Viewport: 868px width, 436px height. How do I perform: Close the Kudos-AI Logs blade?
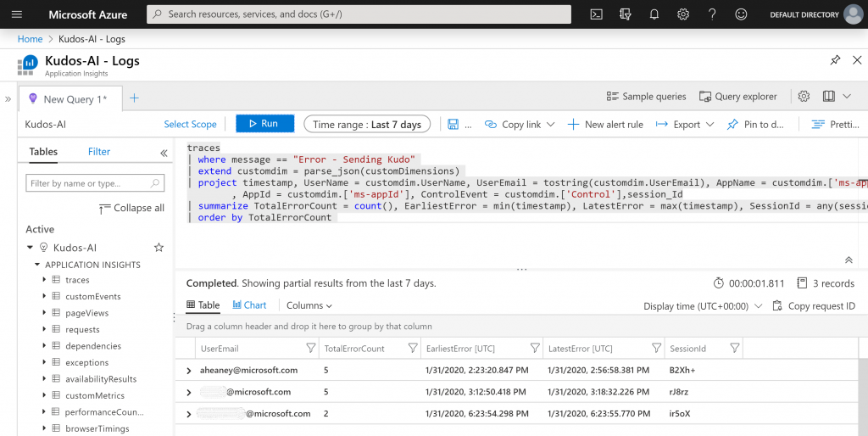tap(857, 60)
